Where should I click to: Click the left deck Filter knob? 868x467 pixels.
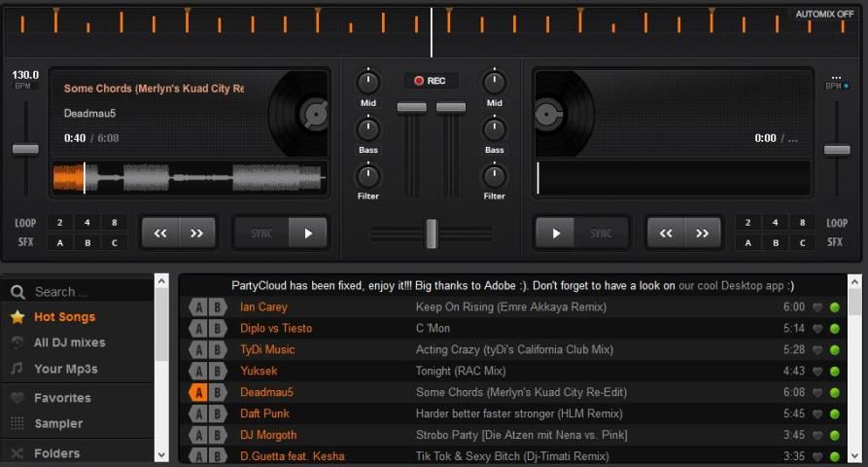click(368, 176)
